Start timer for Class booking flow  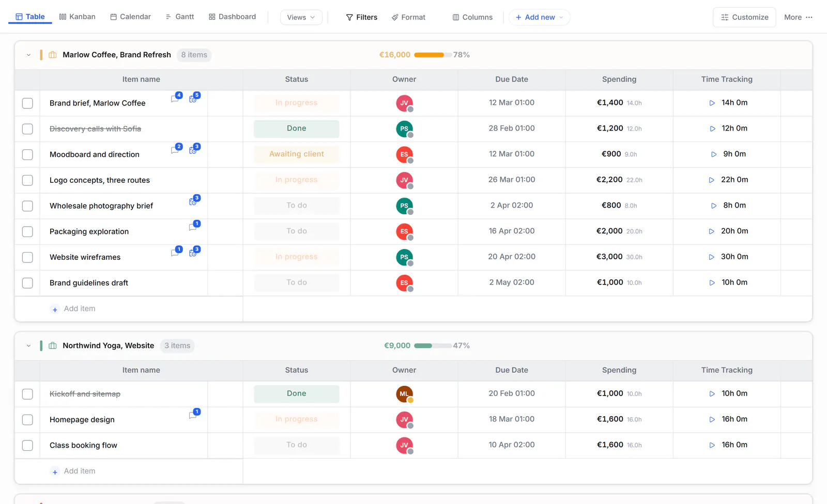(x=712, y=445)
